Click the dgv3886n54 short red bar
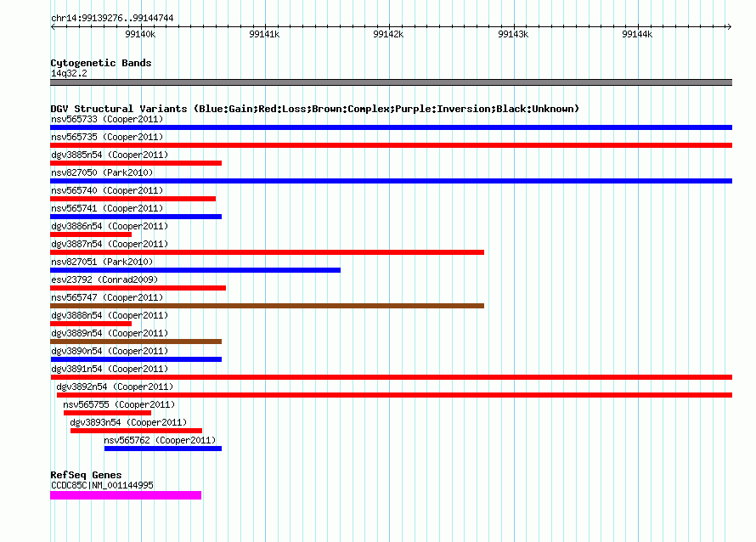Viewport: 756px width, 542px height. tap(91, 234)
